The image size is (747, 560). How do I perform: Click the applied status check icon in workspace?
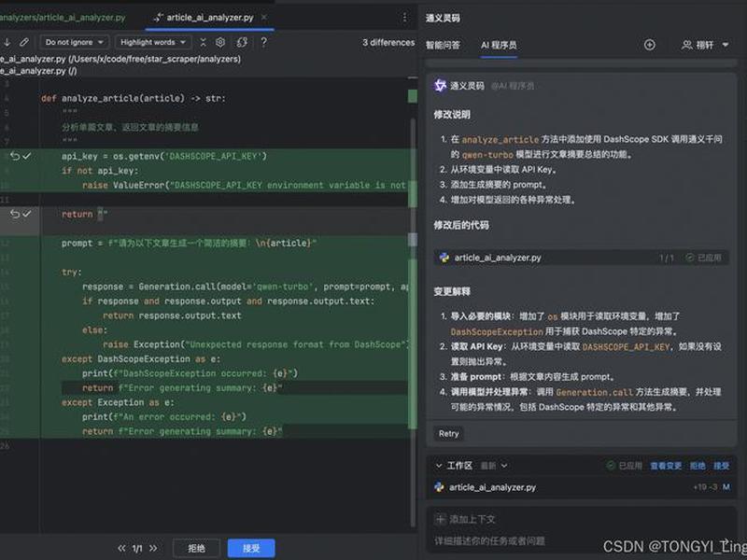point(611,465)
